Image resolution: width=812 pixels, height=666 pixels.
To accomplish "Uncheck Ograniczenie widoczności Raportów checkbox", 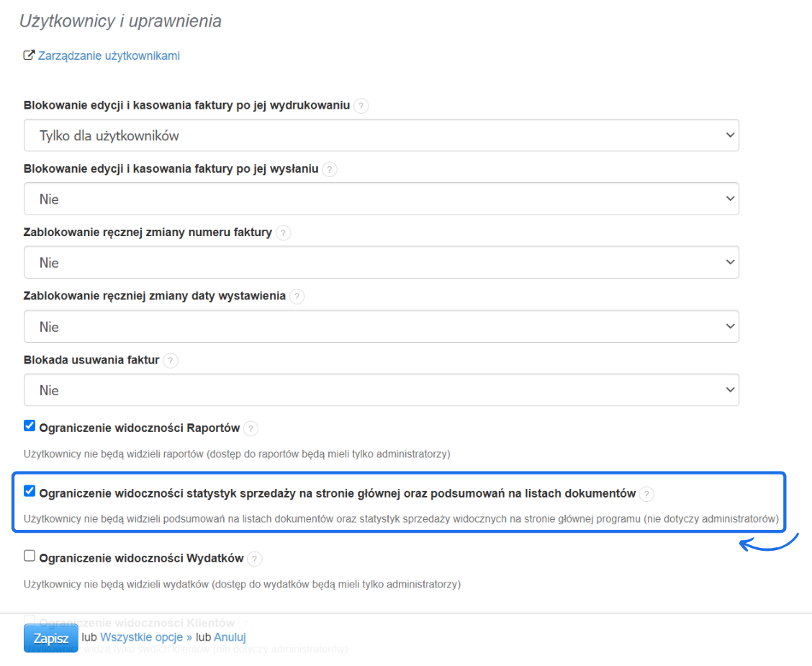I will click(30, 426).
